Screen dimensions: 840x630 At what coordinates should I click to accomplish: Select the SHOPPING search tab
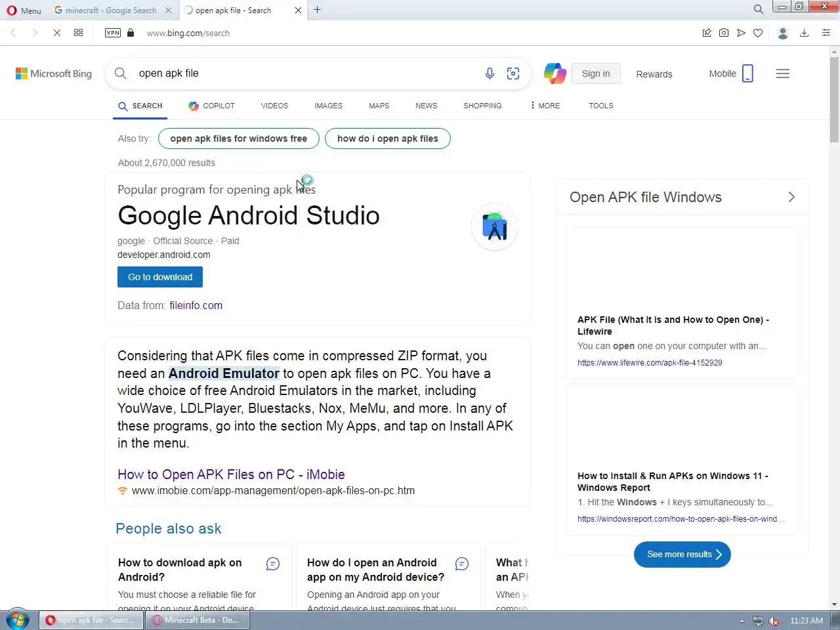[482, 106]
